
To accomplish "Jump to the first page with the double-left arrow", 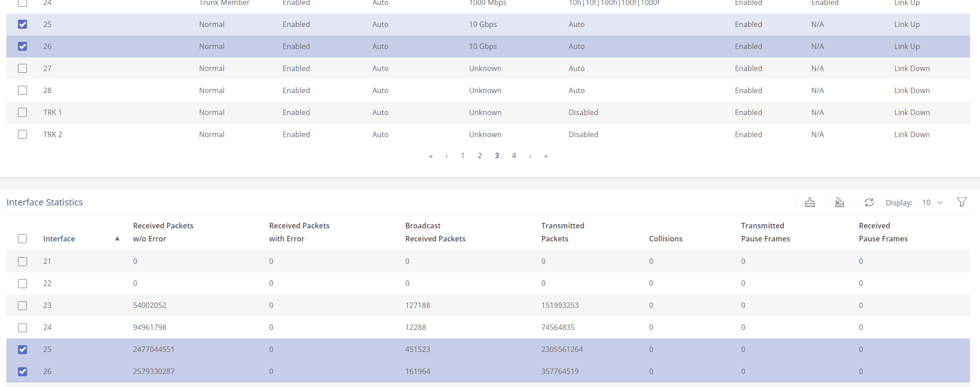I will point(431,156).
